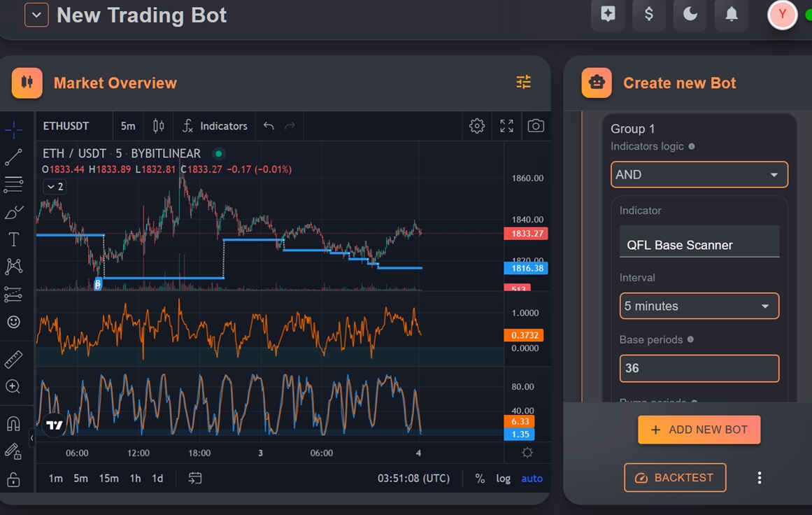This screenshot has width=812, height=515.
Task: Open the notifications bell
Action: 731,14
